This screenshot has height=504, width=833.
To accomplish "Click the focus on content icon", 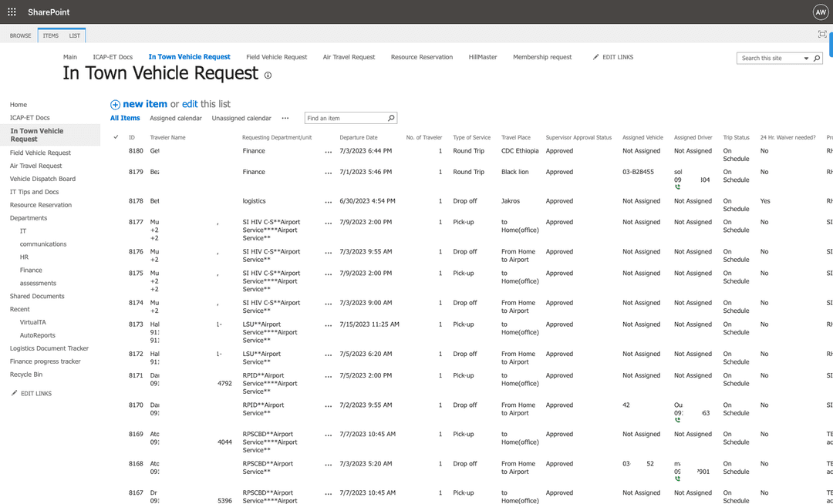I will (x=822, y=35).
